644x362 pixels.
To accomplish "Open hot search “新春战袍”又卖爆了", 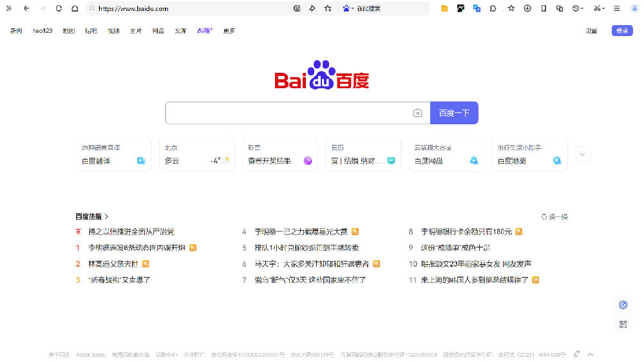I will tap(119, 280).
